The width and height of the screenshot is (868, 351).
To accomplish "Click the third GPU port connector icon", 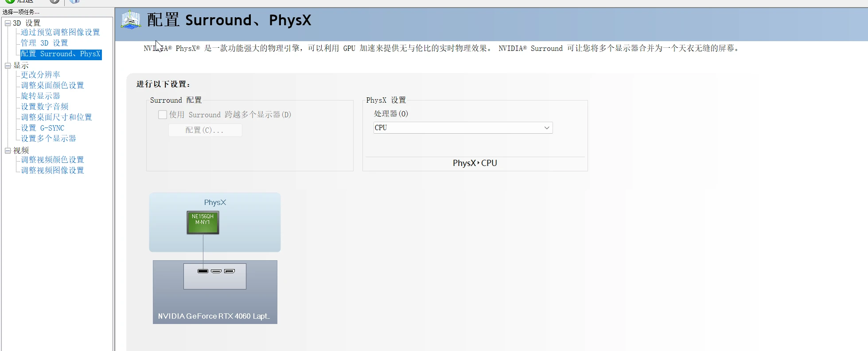I will pos(230,271).
